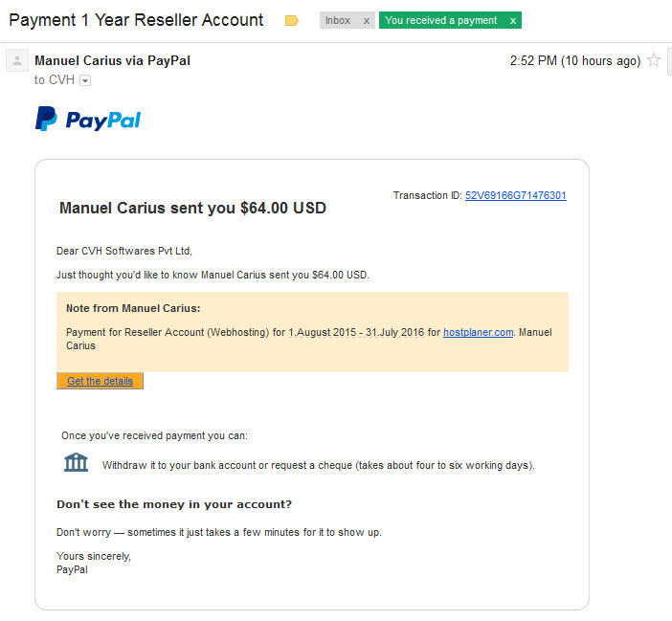
Task: Remove the 'You received a payment' label
Action: tap(512, 20)
